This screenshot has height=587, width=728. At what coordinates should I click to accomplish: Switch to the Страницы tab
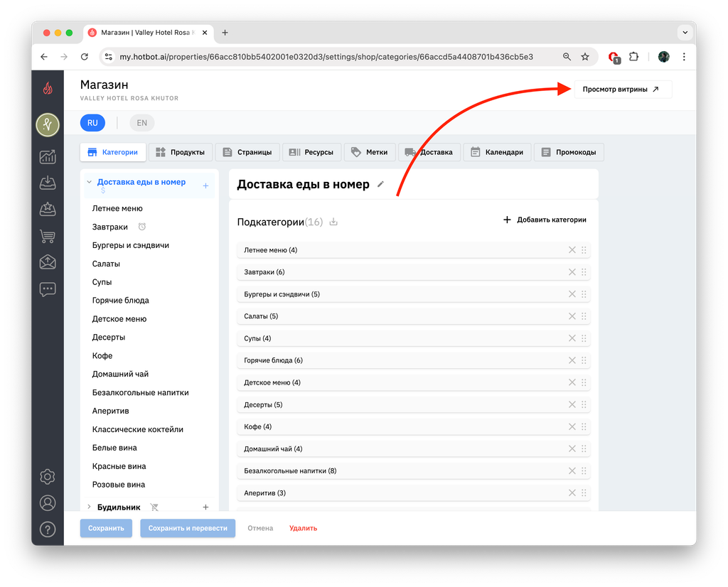[247, 152]
